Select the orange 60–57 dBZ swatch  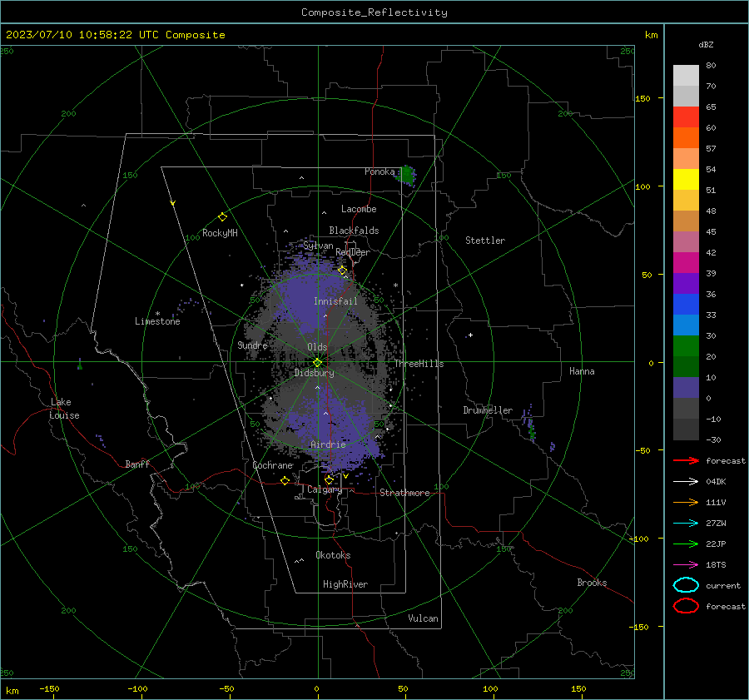click(x=686, y=137)
